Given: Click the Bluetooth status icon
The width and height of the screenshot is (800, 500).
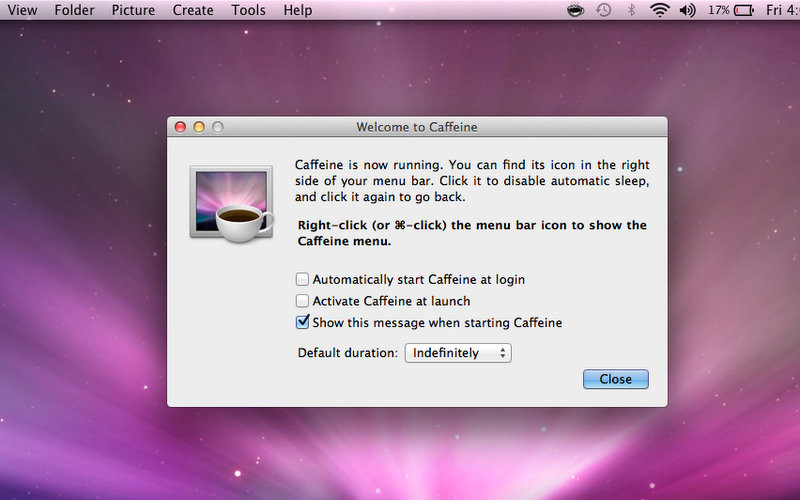Looking at the screenshot, I should click(631, 10).
